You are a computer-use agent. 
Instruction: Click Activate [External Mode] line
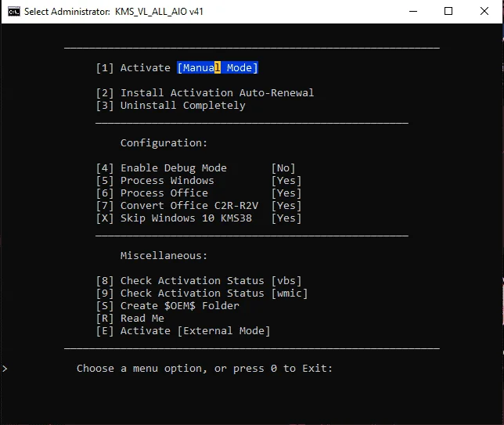(183, 331)
